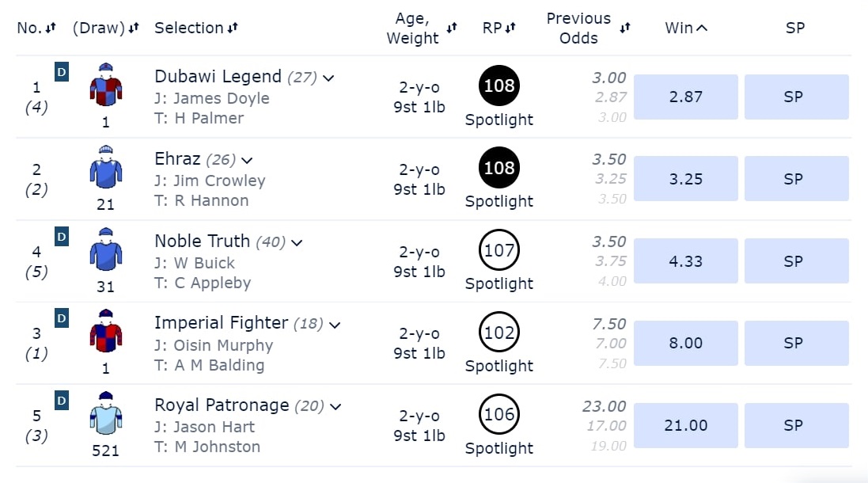Bet on Dubawi Legend at 2.87
The width and height of the screenshot is (868, 483).
point(685,97)
